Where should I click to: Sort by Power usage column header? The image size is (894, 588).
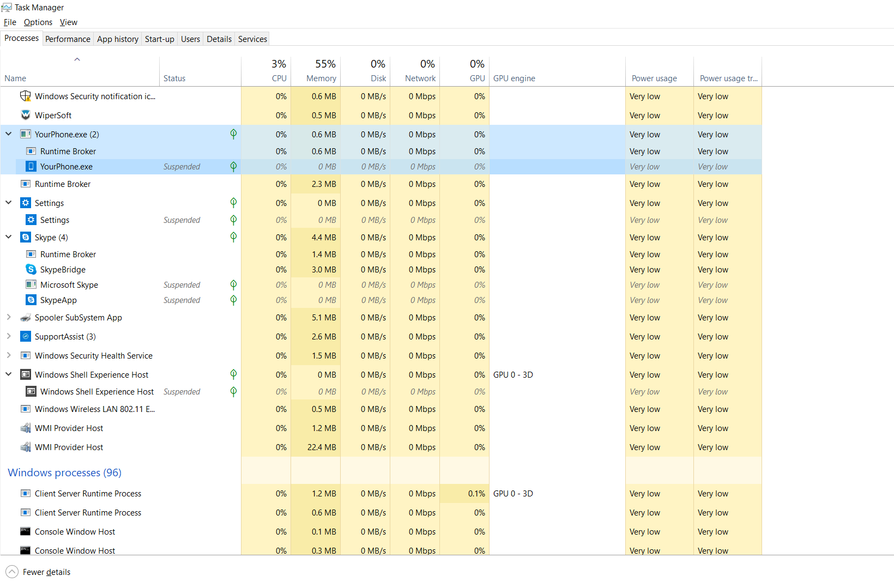(660, 71)
